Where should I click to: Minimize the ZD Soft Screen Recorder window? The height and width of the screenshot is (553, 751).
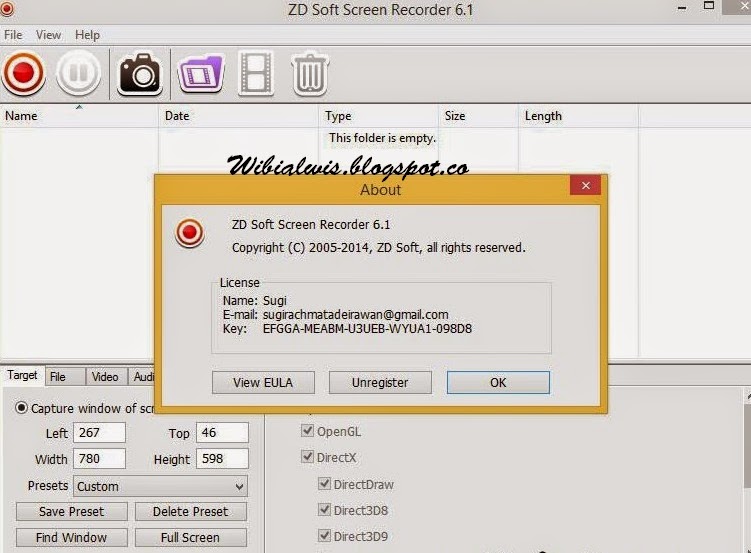682,8
